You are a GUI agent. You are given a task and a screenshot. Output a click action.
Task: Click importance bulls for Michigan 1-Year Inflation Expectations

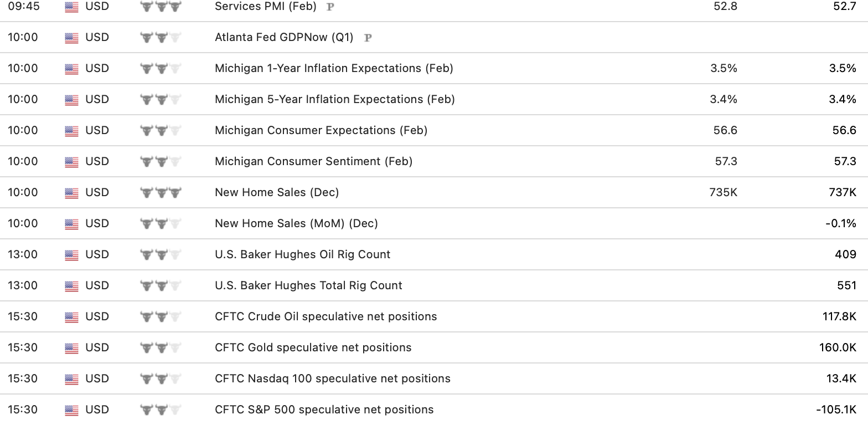coord(161,69)
